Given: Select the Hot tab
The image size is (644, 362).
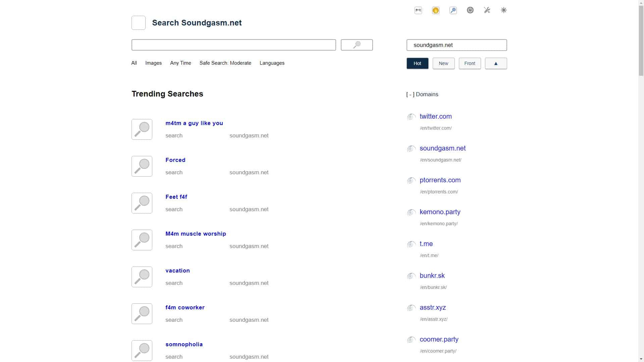Looking at the screenshot, I should pyautogui.click(x=417, y=63).
